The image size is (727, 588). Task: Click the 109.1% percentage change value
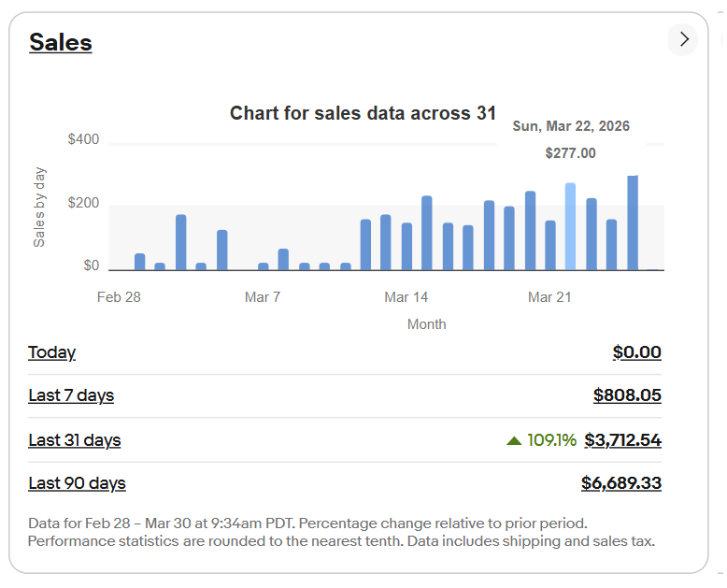tap(551, 440)
